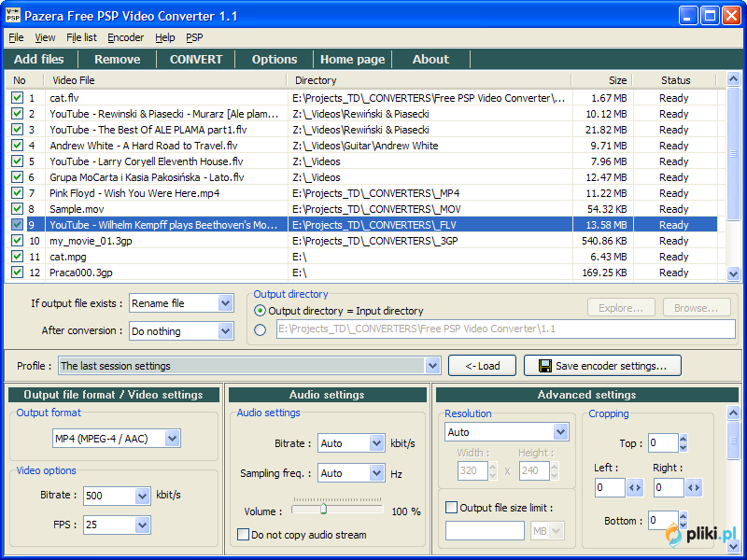The width and height of the screenshot is (747, 560).
Task: Uncheck the Praca000.3gp checkbox
Action: pyautogui.click(x=17, y=273)
